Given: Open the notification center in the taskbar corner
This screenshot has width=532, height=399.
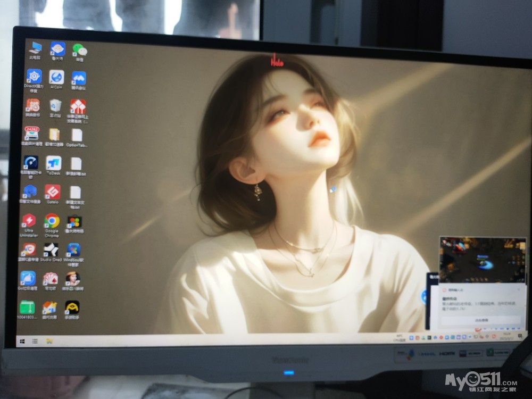Looking at the screenshot, I should pos(518,337).
